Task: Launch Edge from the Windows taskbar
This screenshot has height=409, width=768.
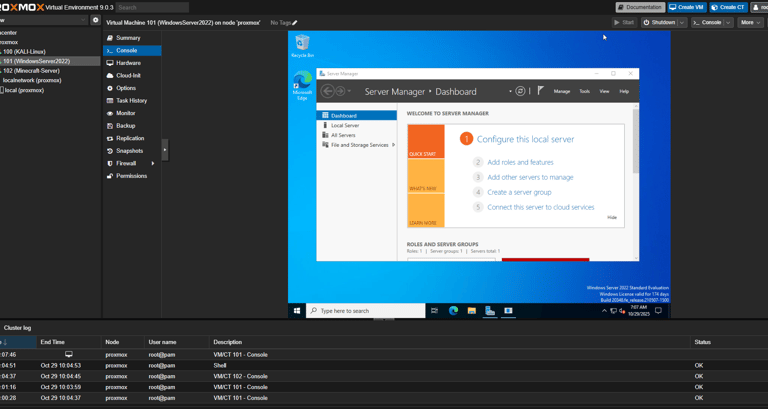Action: tap(454, 311)
